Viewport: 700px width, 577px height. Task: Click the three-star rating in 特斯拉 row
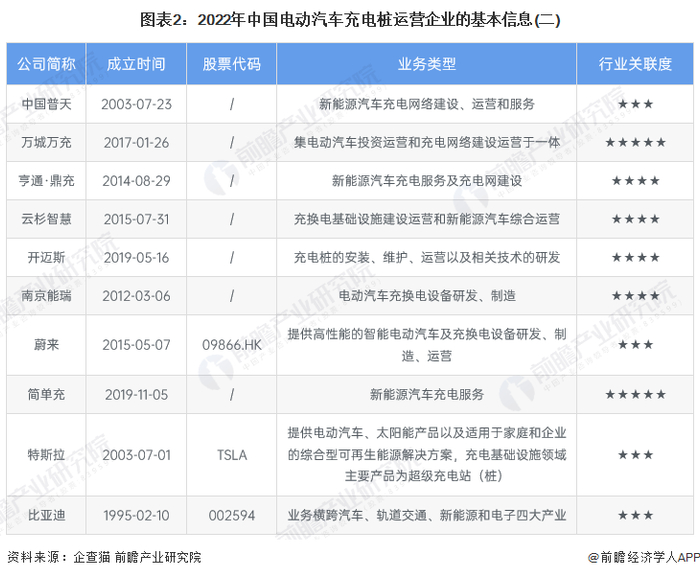point(635,455)
